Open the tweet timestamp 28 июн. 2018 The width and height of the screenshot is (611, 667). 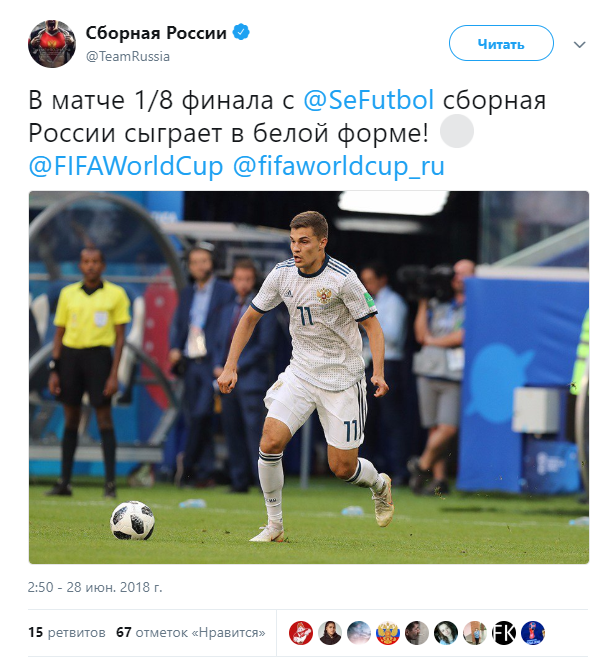tap(95, 587)
